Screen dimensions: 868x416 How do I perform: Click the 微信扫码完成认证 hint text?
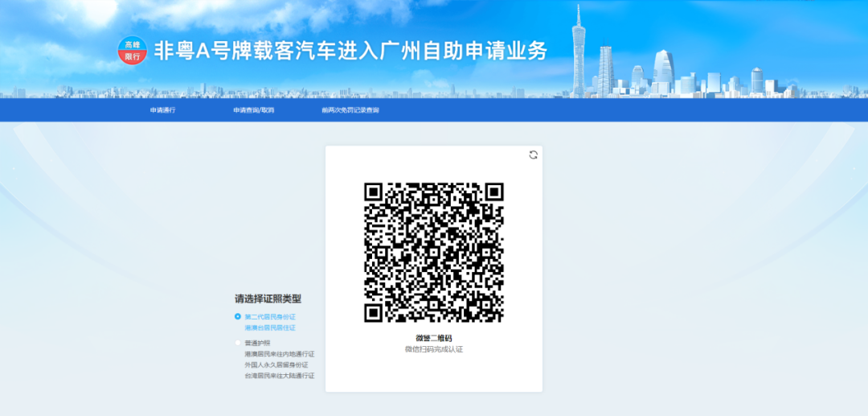(434, 349)
